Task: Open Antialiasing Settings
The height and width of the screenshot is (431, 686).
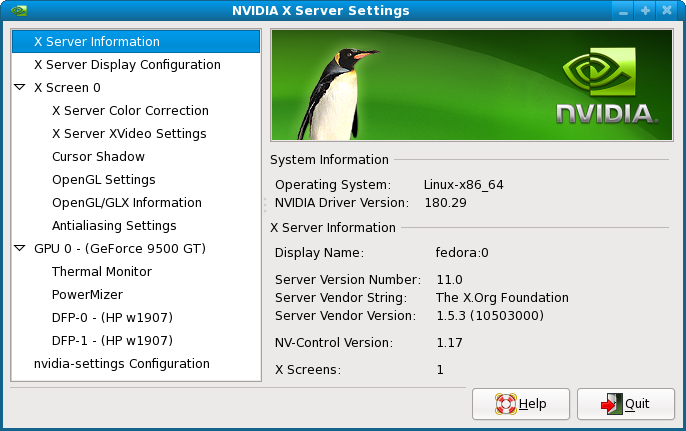Action: click(114, 226)
